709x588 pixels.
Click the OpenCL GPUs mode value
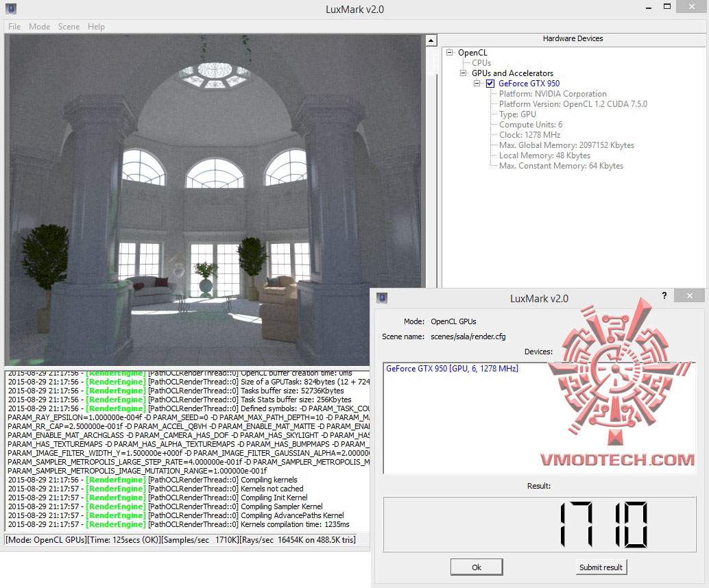453,322
